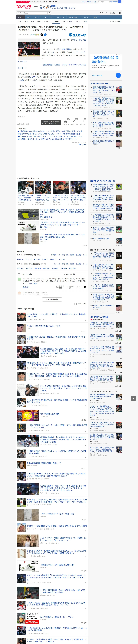The width and height of the screenshot is (138, 644).
Task: Share the article on X
Action: pyautogui.click(x=42, y=35)
